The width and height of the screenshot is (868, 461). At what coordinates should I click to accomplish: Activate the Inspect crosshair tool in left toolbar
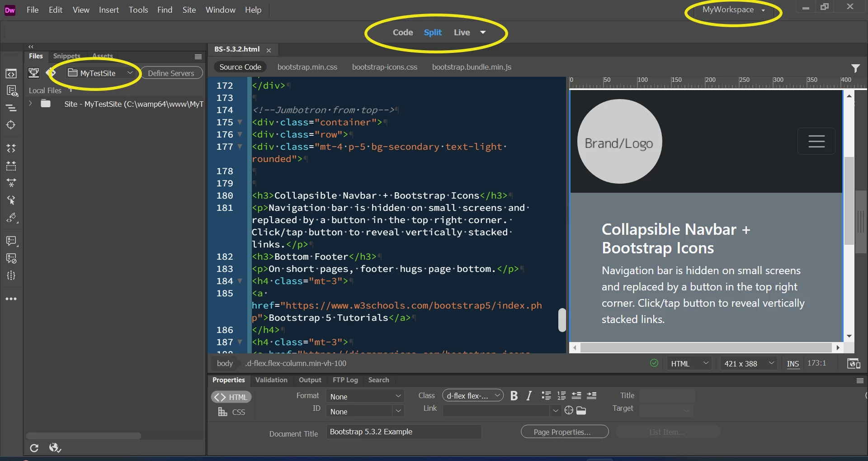tap(11, 125)
